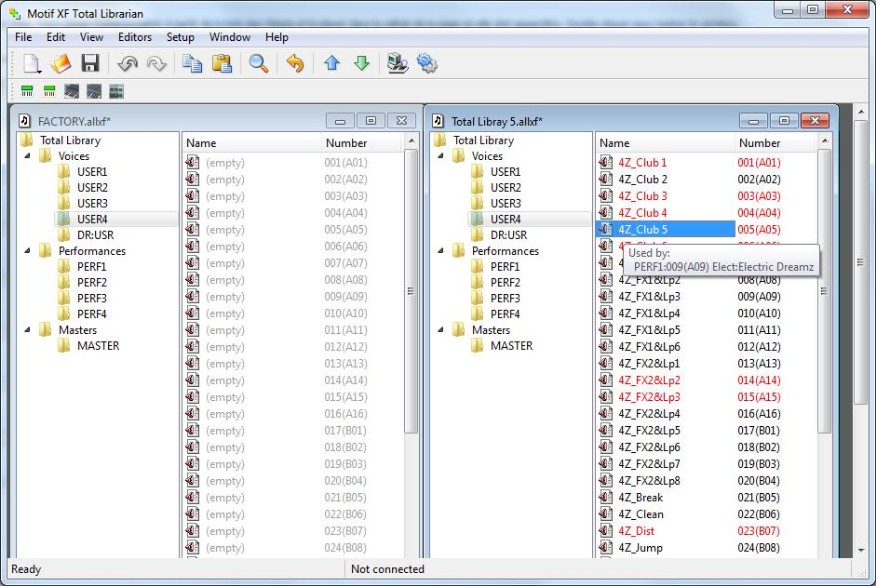Open the Setup menu
Image resolution: width=876 pixels, height=586 pixels.
[180, 37]
